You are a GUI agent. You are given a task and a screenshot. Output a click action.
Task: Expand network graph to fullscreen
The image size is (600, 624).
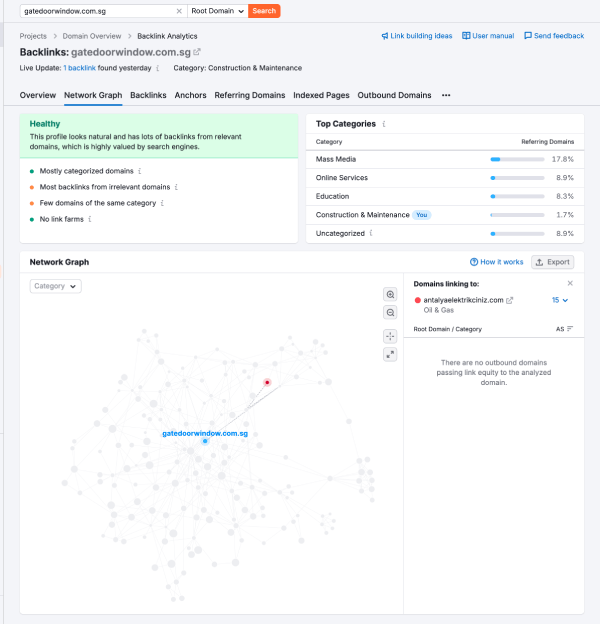pyautogui.click(x=390, y=354)
